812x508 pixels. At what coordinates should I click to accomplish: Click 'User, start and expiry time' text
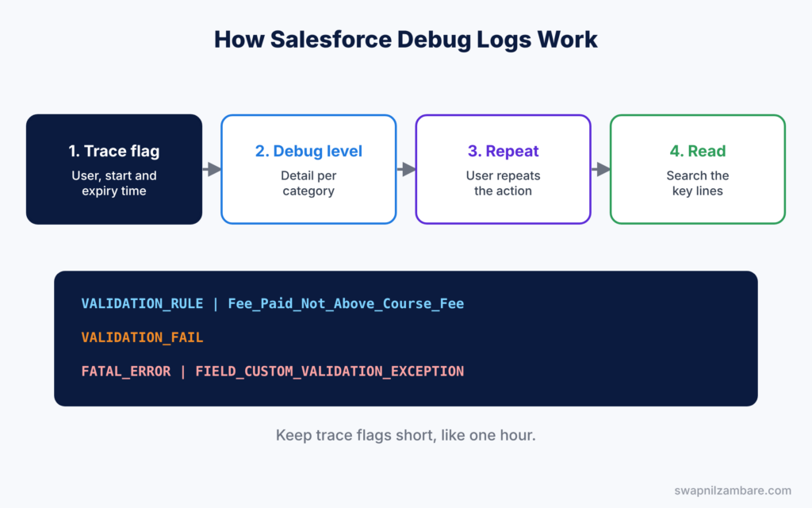pos(114,183)
